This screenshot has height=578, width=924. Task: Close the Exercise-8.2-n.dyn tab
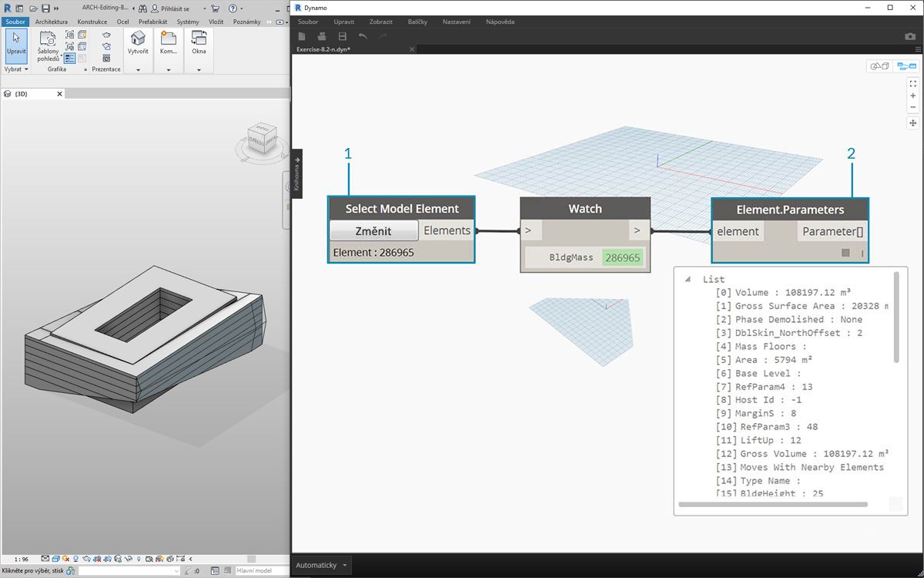click(411, 49)
